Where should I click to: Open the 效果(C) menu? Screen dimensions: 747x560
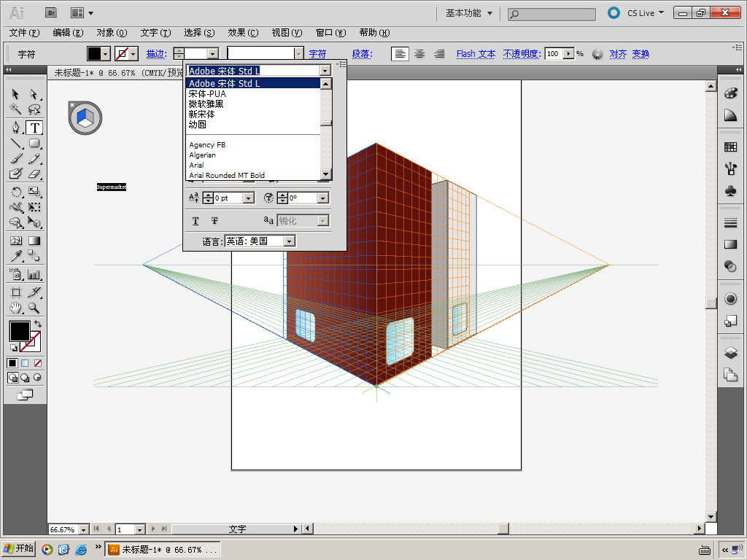(x=243, y=33)
